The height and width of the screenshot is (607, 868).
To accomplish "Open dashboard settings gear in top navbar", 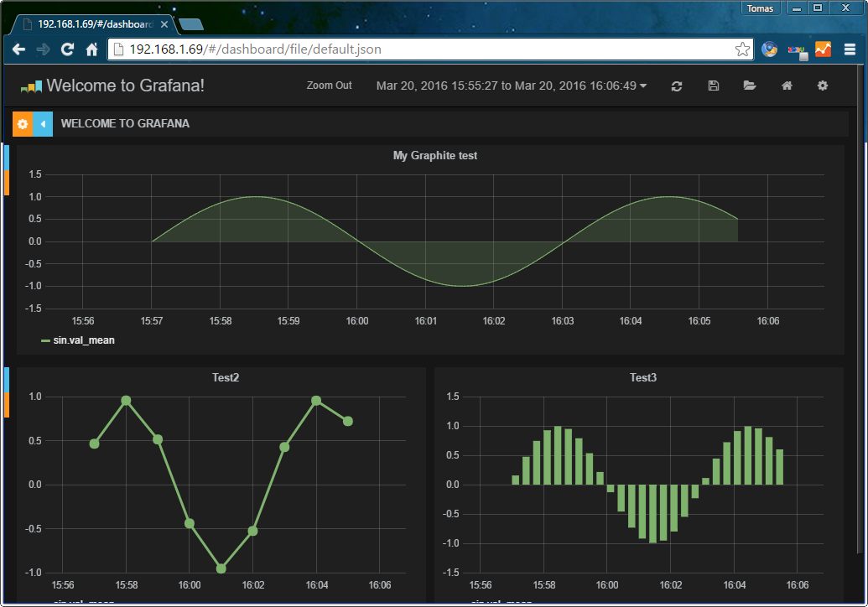I will coord(823,86).
